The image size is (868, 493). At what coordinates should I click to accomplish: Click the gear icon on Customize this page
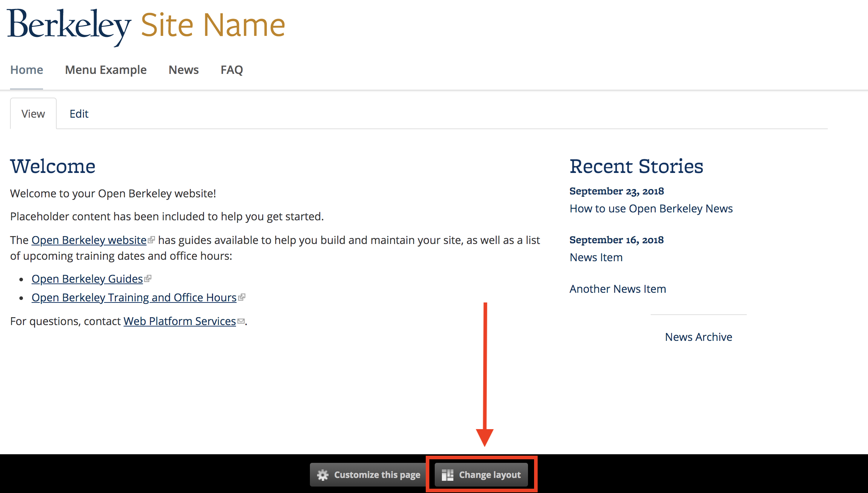pos(323,475)
